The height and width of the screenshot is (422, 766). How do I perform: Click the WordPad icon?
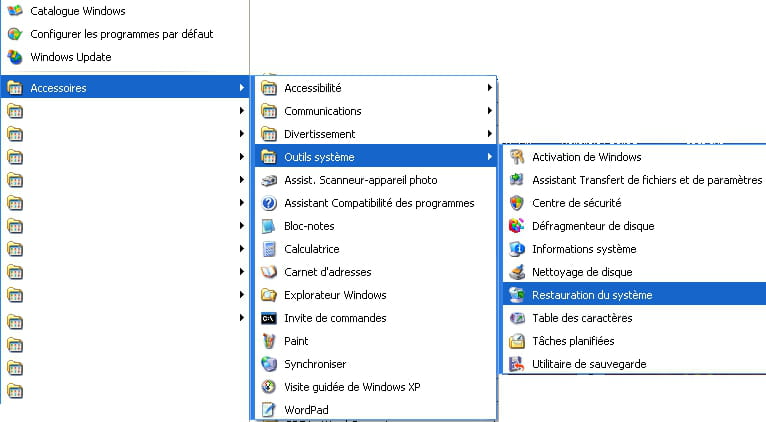click(x=269, y=410)
